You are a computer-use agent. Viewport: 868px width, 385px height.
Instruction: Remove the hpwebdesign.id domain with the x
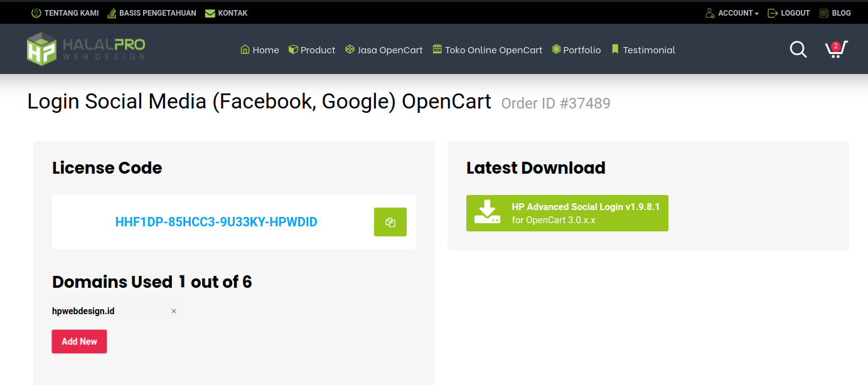click(x=174, y=311)
